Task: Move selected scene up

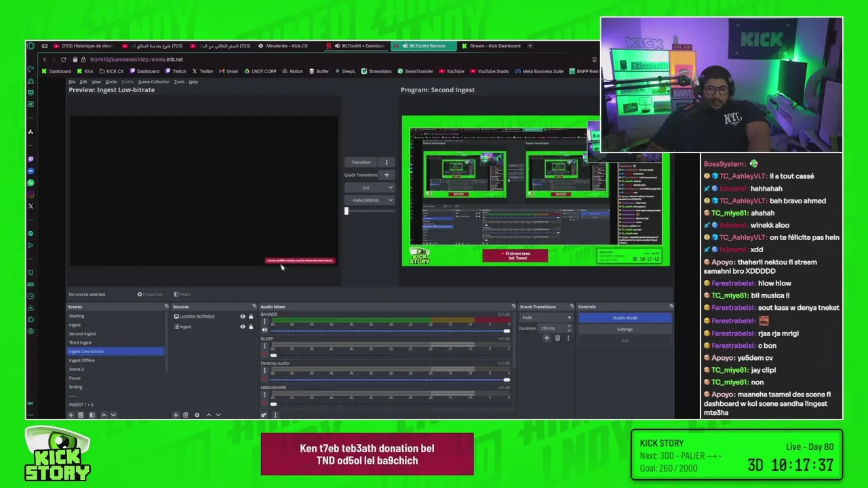Action: (104, 415)
